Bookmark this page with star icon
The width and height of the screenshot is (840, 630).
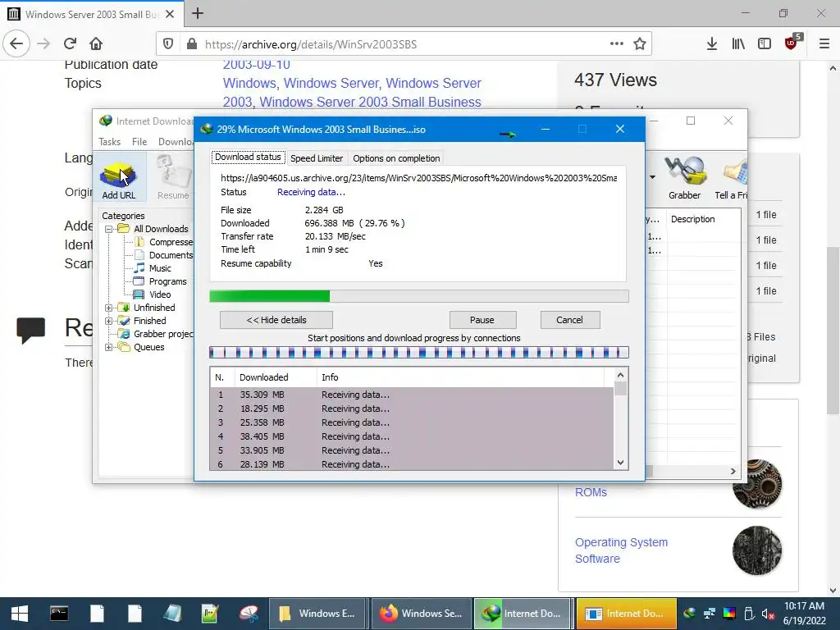[640, 44]
